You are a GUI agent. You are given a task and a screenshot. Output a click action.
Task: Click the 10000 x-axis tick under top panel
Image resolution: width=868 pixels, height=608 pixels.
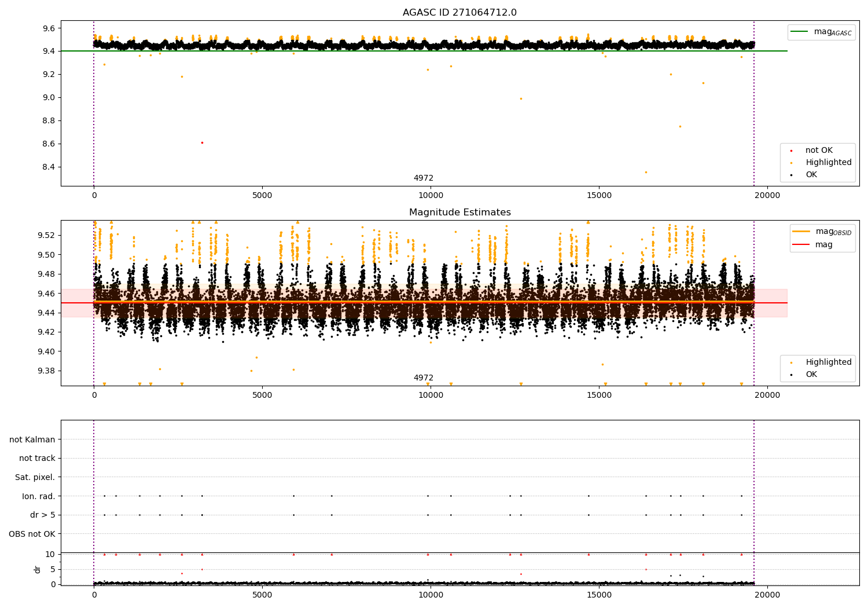click(431, 196)
